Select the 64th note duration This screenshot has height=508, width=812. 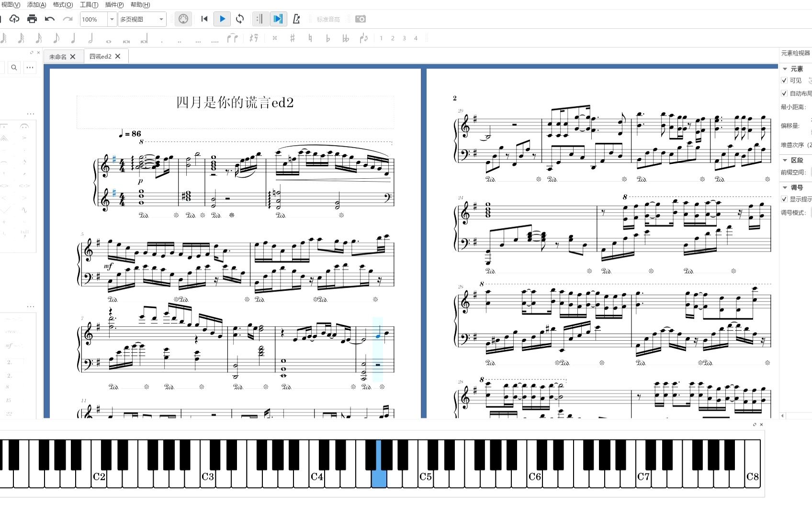pos(3,38)
